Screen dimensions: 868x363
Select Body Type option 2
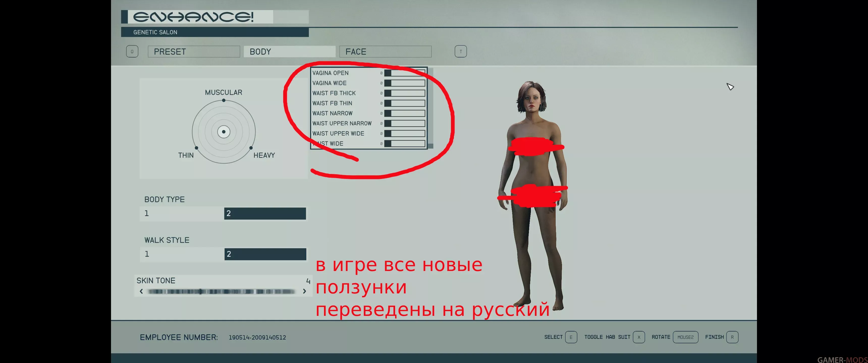point(265,214)
